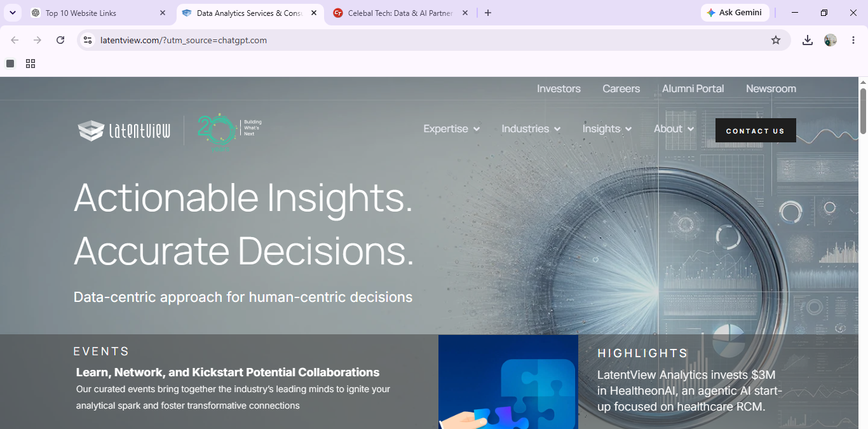The width and height of the screenshot is (868, 429).
Task: Go back to previous page
Action: (15, 40)
